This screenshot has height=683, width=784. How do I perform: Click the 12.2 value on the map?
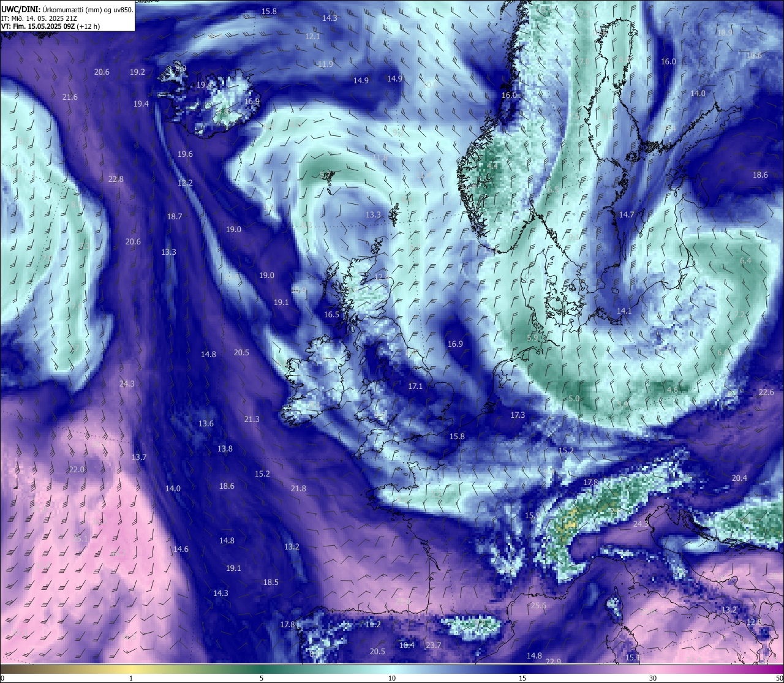pyautogui.click(x=185, y=183)
